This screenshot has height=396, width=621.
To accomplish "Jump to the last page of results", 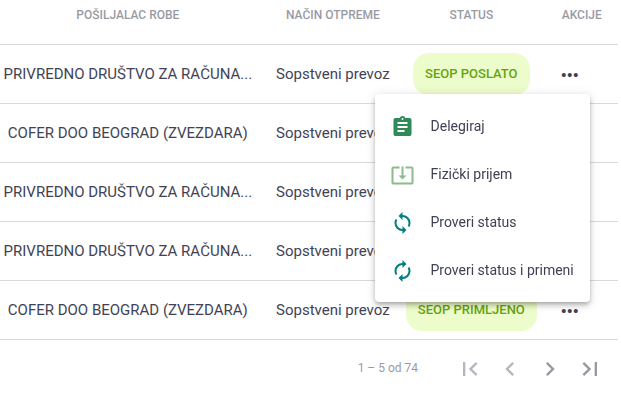I will click(x=590, y=368).
